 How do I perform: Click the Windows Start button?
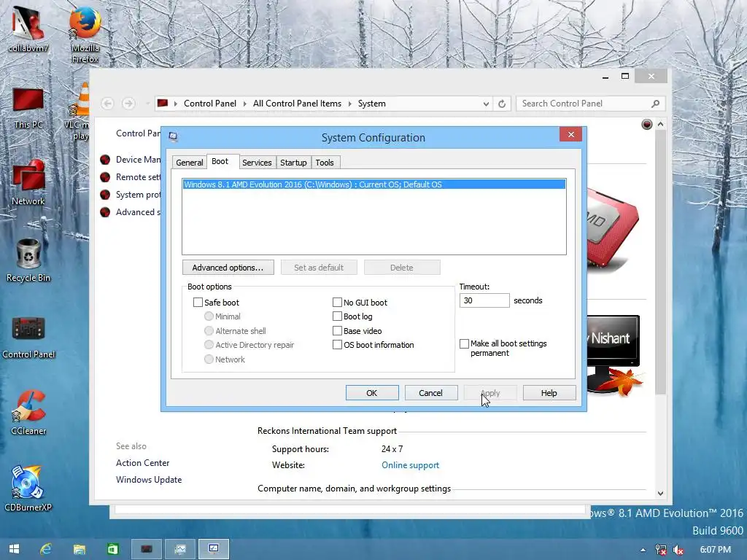point(15,548)
